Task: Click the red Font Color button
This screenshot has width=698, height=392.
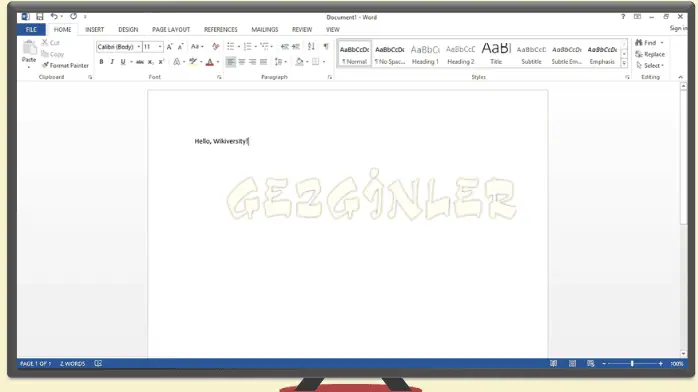Action: pyautogui.click(x=210, y=62)
